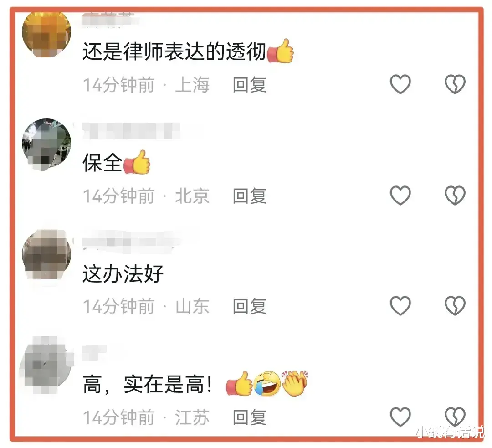Dislike the Shanghai comment with broken heart
Image resolution: width=492 pixels, height=448 pixels.
(455, 84)
